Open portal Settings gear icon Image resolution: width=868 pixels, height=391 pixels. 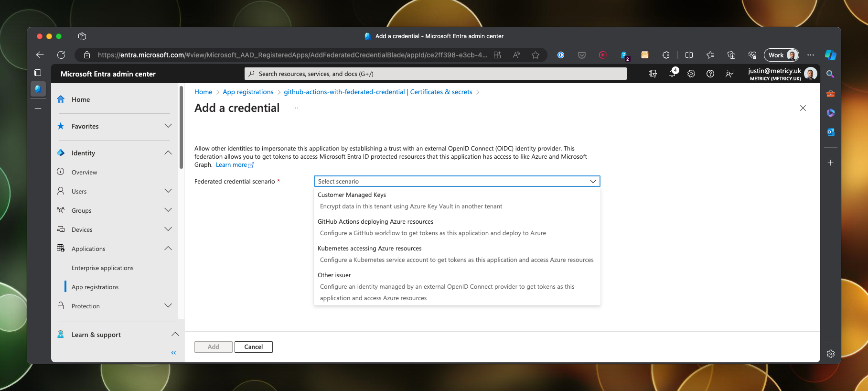click(x=691, y=74)
